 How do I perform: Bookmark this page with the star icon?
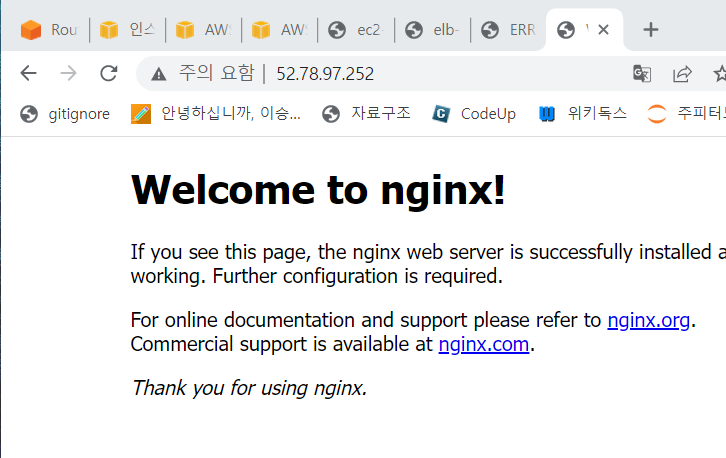(720, 74)
